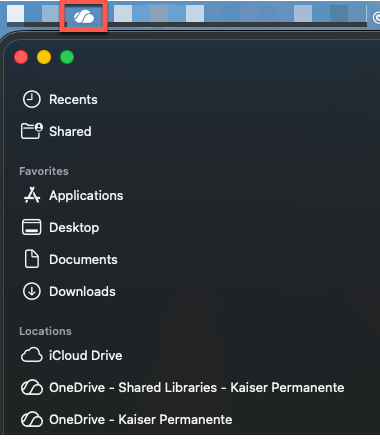Viewport: 380px width, 442px height.
Task: Click the Recents clock icon
Action: pyautogui.click(x=32, y=99)
